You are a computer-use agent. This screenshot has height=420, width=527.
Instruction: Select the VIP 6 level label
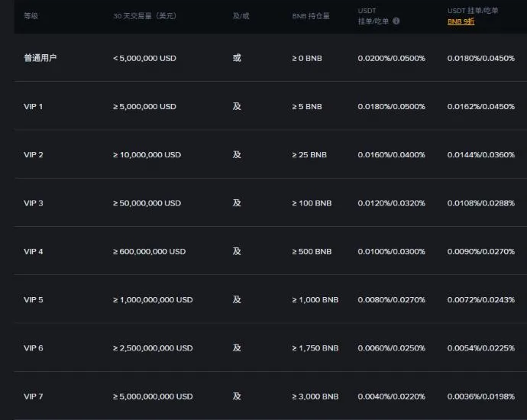click(x=34, y=348)
